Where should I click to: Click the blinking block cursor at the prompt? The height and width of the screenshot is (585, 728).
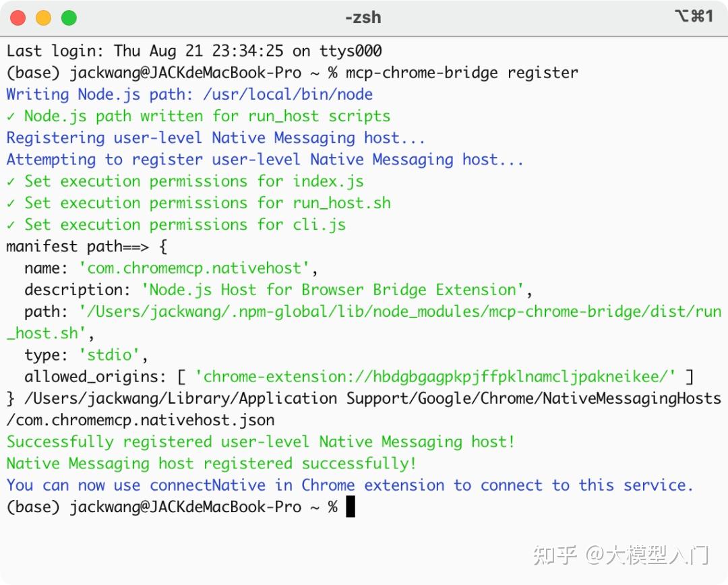(x=351, y=507)
